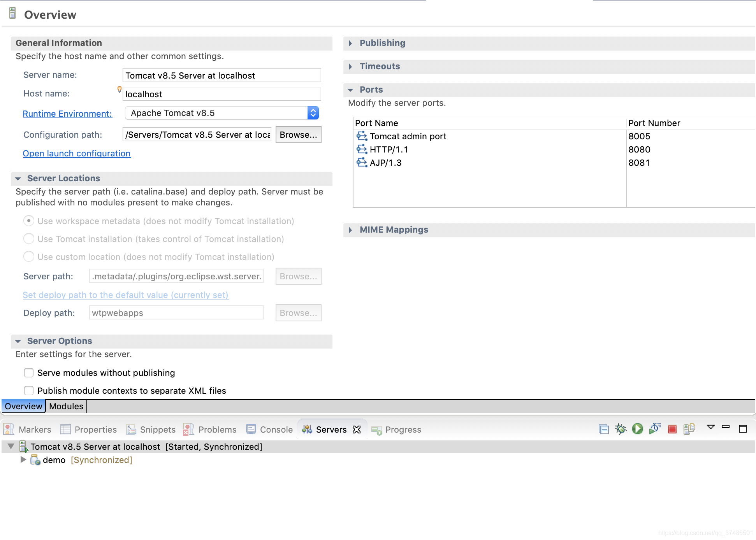
Task: Click the Server name input field
Action: [222, 75]
